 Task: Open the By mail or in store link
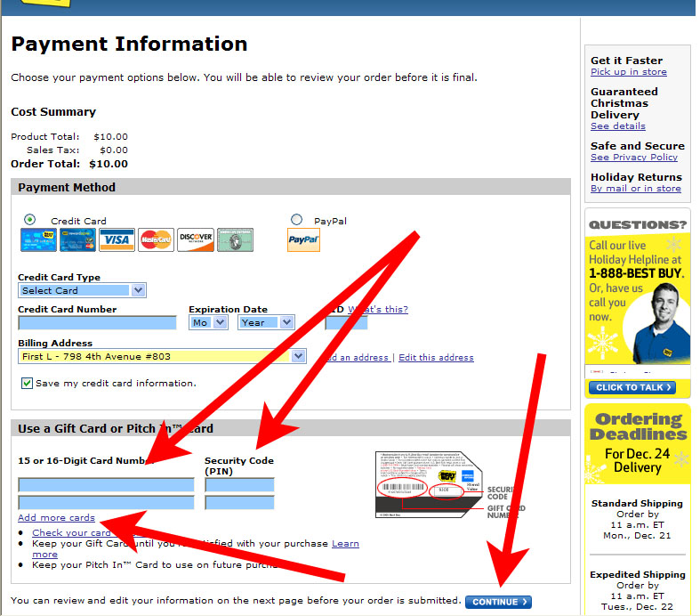[636, 189]
